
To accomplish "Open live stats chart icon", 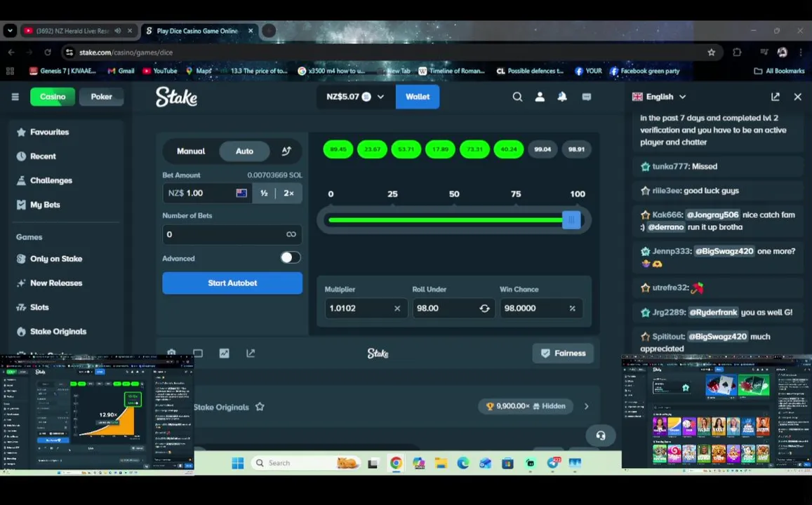I will (225, 353).
